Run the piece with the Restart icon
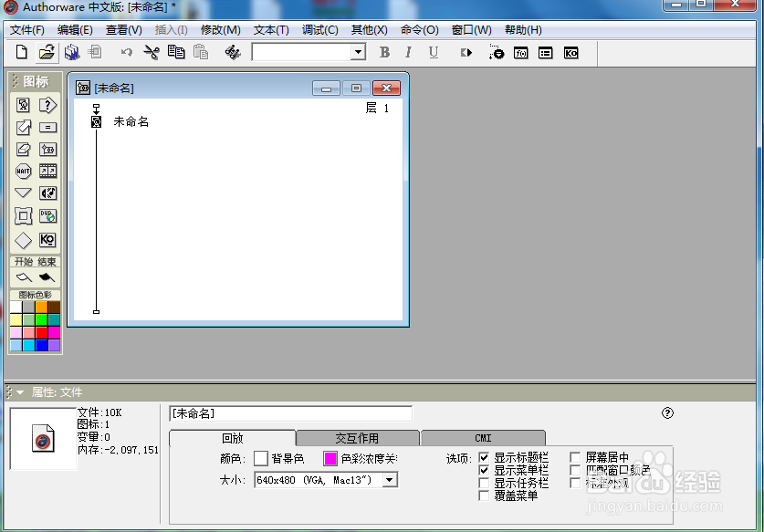 click(466, 52)
